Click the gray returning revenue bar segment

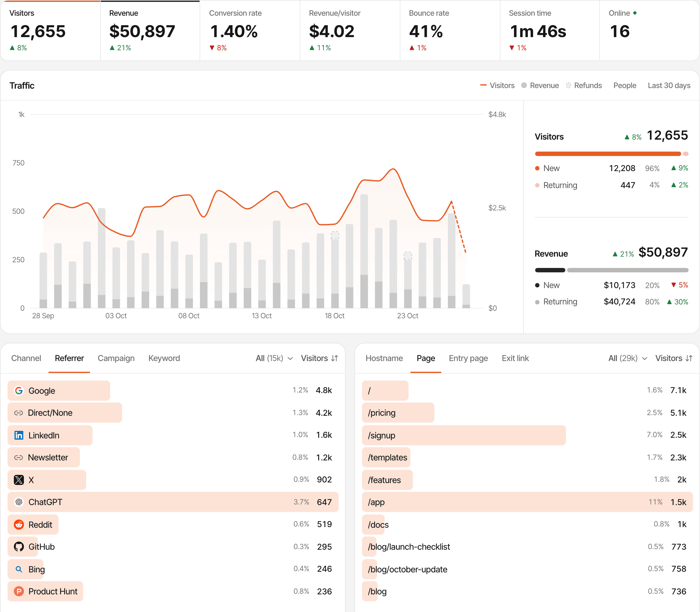628,270
